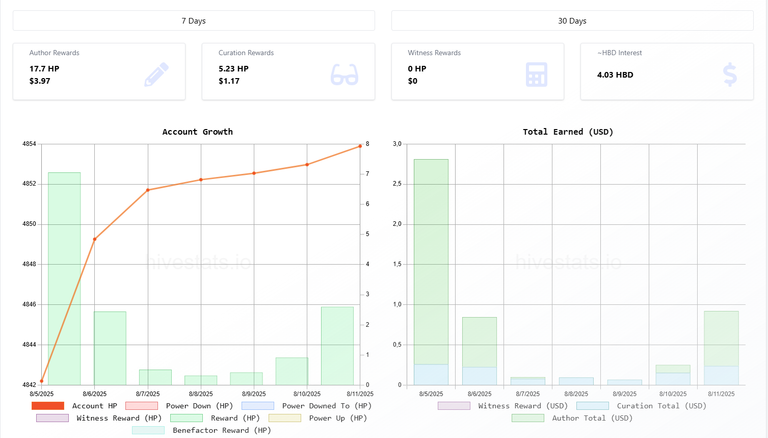Click the pencil icon in Author Rewards
The image size is (768, 438).
pos(157,74)
